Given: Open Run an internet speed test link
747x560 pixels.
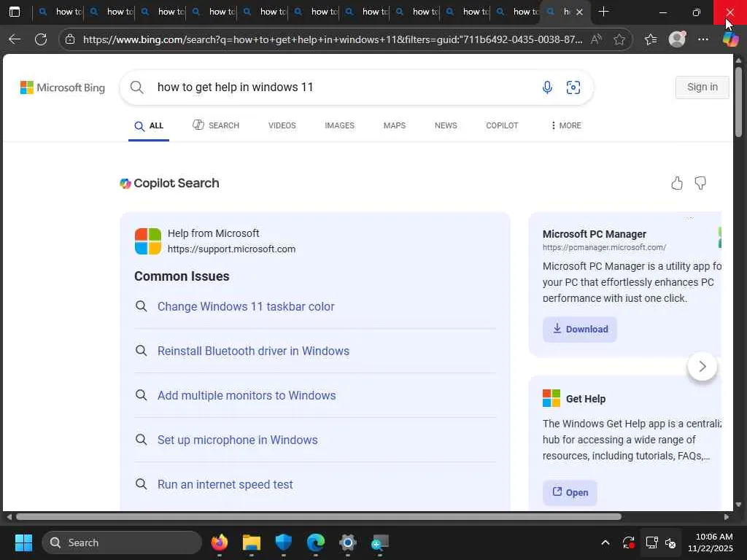Looking at the screenshot, I should (225, 484).
